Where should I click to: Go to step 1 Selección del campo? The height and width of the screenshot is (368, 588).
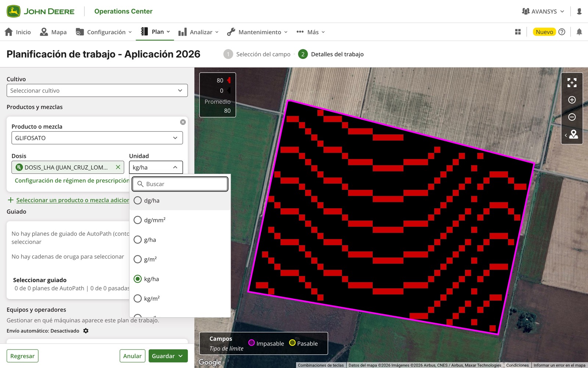257,54
